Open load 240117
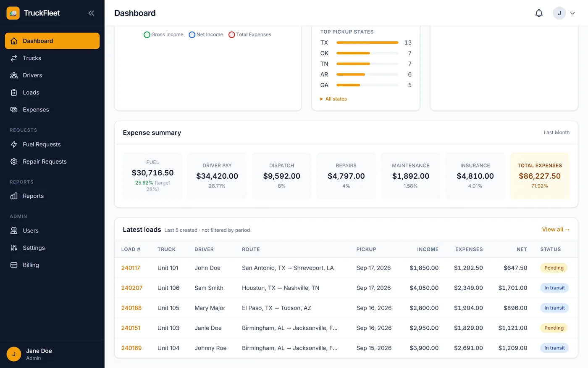 131,268
